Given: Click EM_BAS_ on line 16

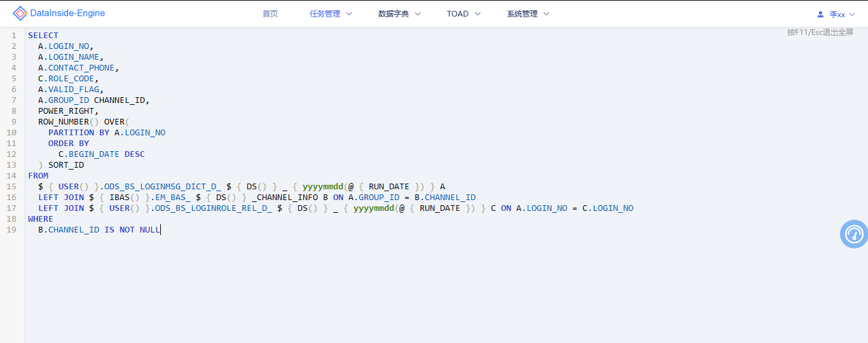Looking at the screenshot, I should coord(173,198).
